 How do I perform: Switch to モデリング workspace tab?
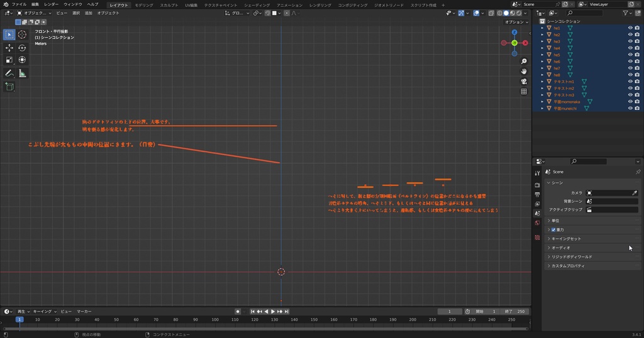tap(144, 5)
